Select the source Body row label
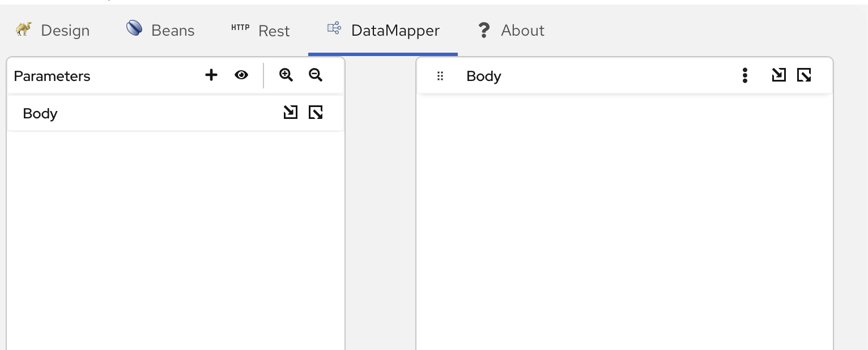Image resolution: width=868 pixels, height=350 pixels. click(x=40, y=113)
